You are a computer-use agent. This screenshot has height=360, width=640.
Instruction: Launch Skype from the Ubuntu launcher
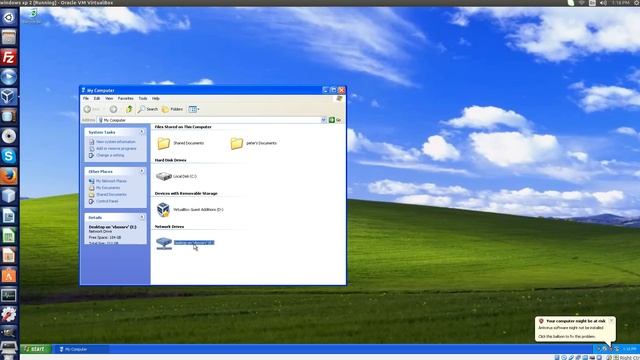(x=9, y=156)
